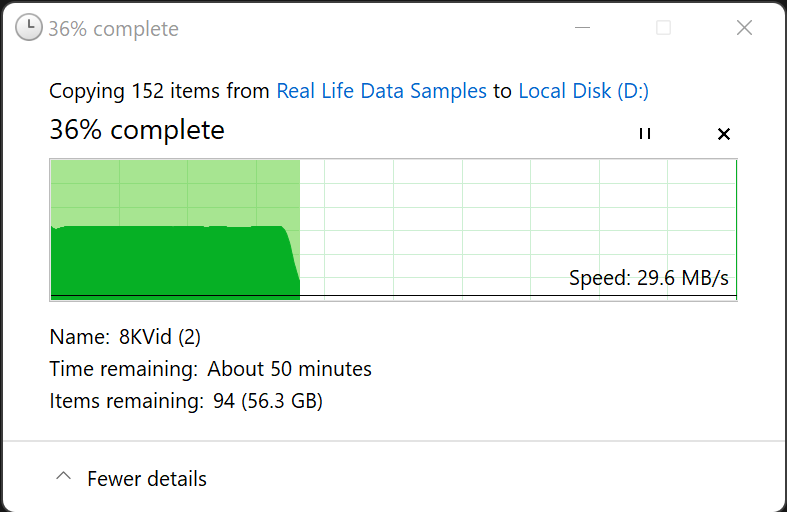Click the "Copying 152 items from" text
This screenshot has width=787, height=512.
(x=160, y=91)
